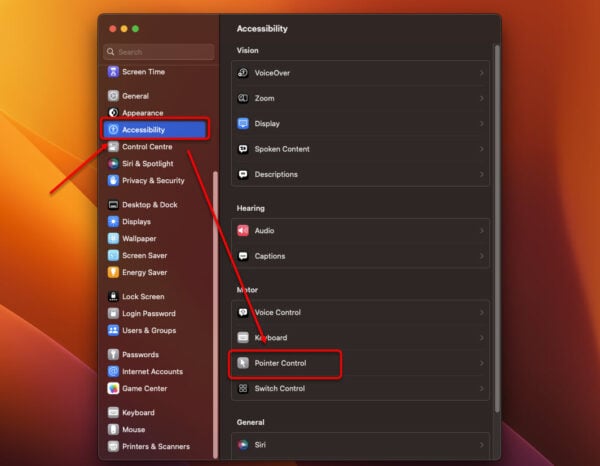Open Display settings via its chevron
The height and width of the screenshot is (466, 600).
point(482,124)
